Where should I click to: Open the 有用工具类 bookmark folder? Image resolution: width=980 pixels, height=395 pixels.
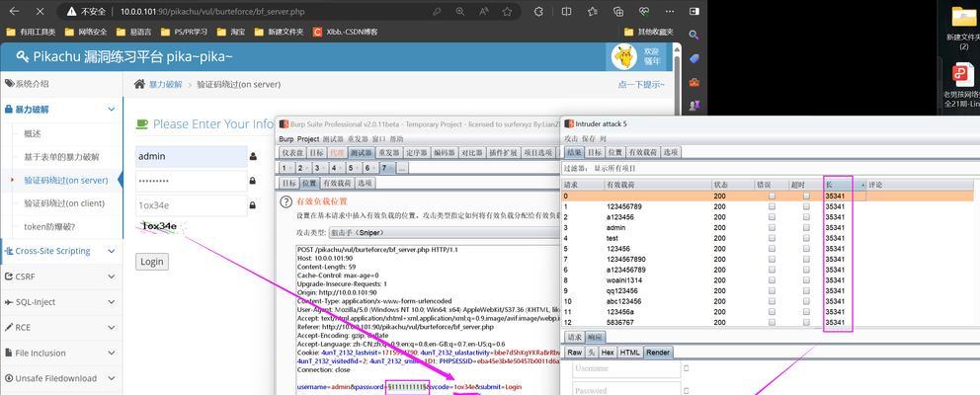pos(31,32)
